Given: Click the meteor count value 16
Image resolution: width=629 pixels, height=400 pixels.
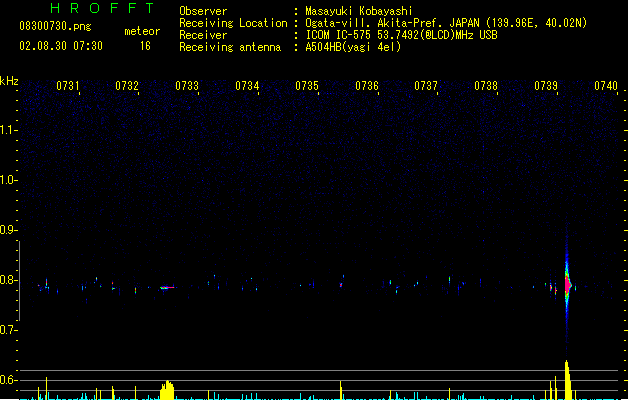Looking at the screenshot, I should point(145,46).
